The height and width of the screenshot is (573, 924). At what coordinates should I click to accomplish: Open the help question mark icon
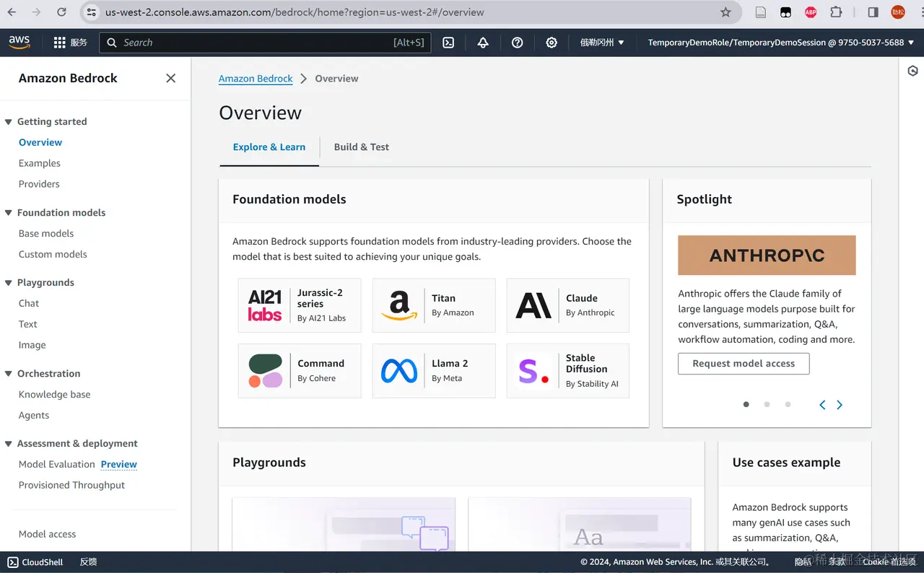point(517,43)
